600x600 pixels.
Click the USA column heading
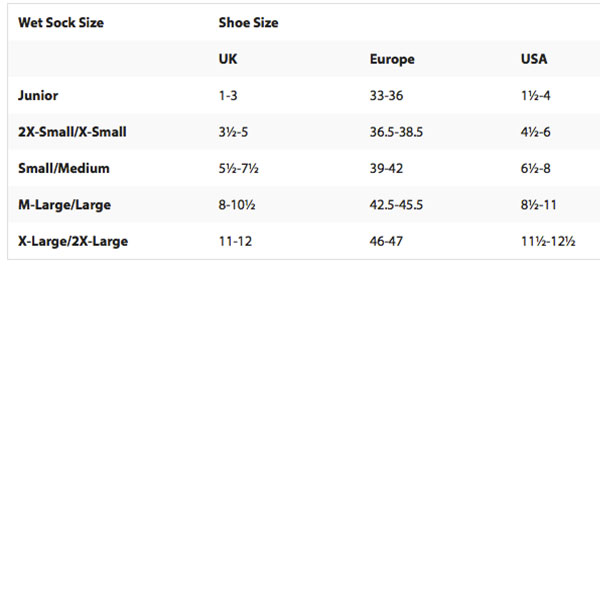coord(534,59)
